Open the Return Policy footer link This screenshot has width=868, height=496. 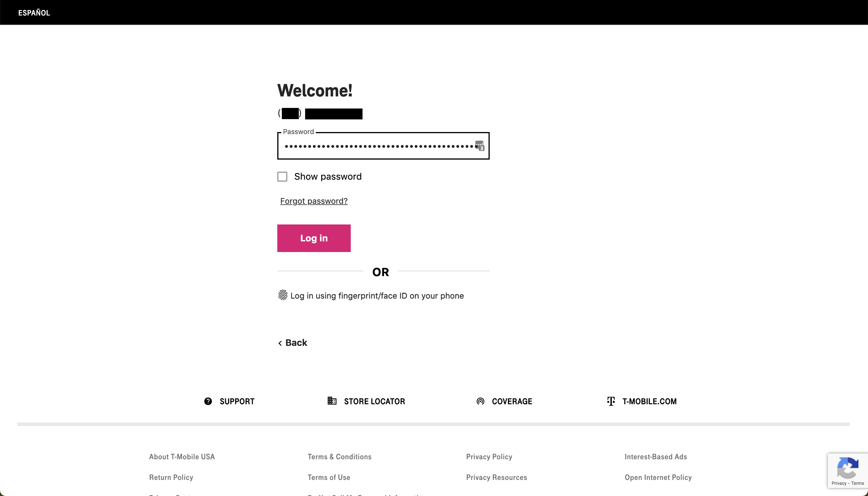pyautogui.click(x=171, y=477)
